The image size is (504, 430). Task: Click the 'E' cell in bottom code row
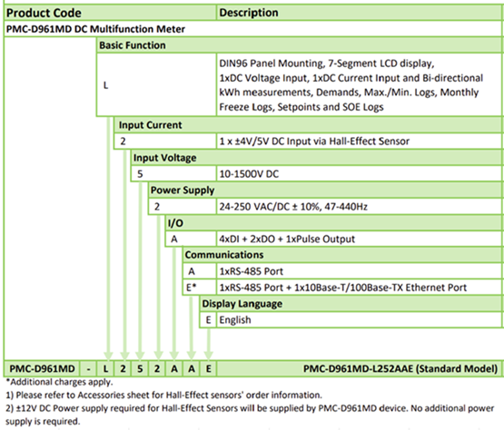click(x=208, y=368)
